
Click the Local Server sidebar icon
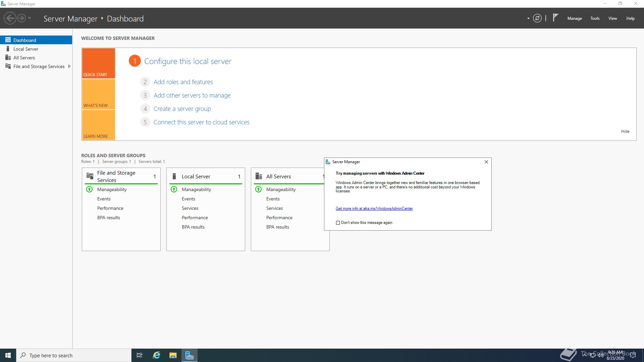(8, 49)
